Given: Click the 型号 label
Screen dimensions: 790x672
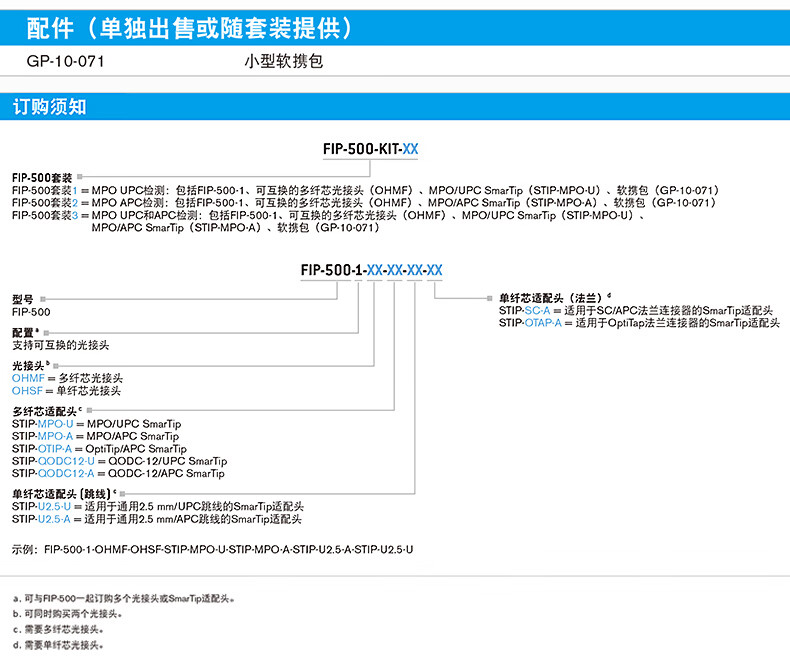Looking at the screenshot, I should point(23,299).
